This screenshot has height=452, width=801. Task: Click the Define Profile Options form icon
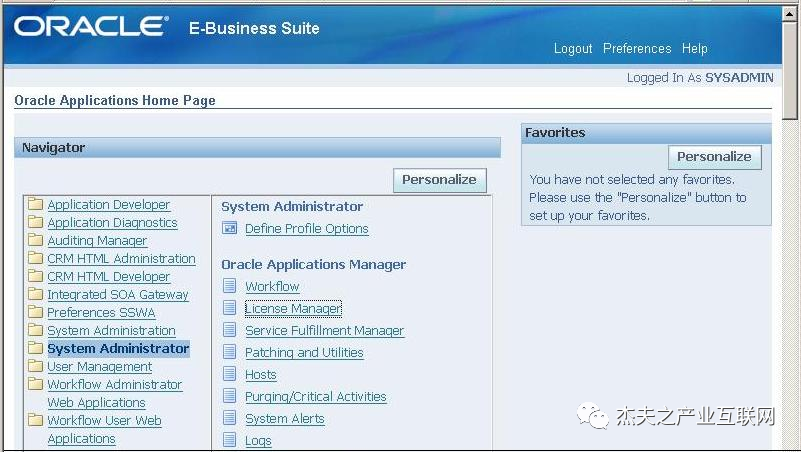click(230, 228)
